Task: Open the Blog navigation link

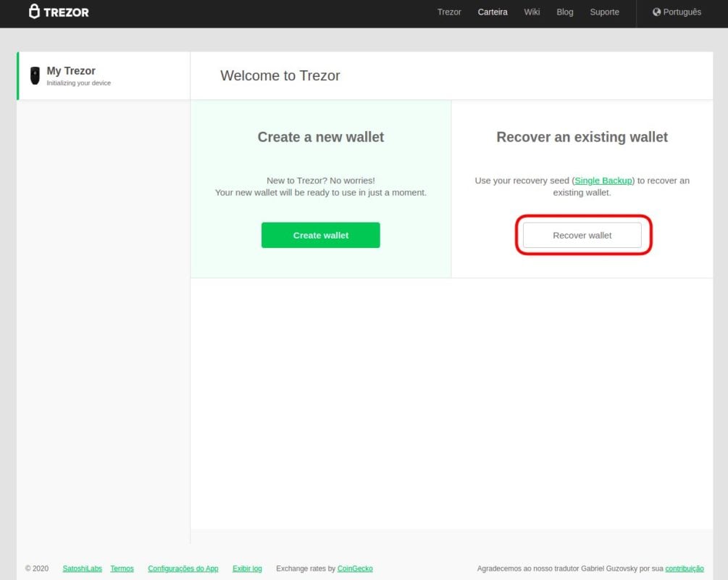Action: coord(565,12)
